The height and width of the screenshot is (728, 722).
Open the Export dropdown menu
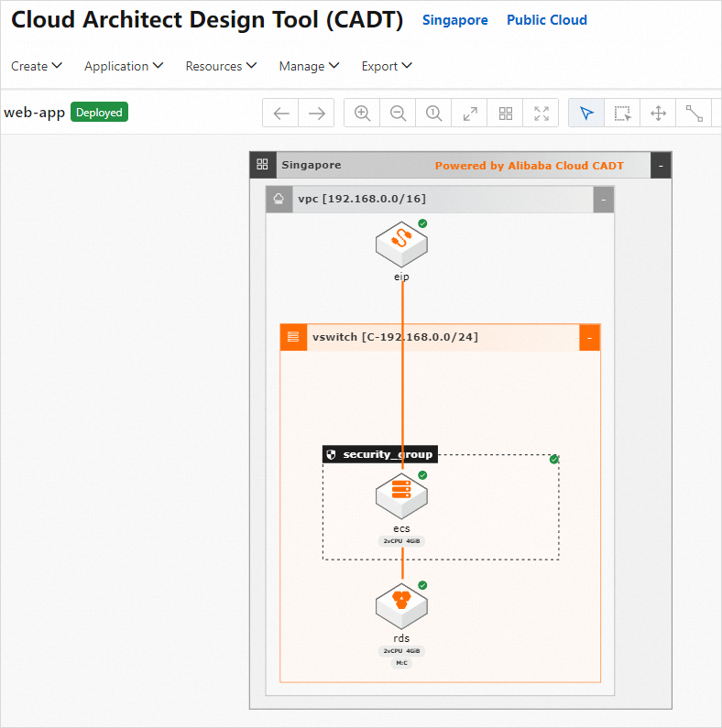tap(387, 66)
